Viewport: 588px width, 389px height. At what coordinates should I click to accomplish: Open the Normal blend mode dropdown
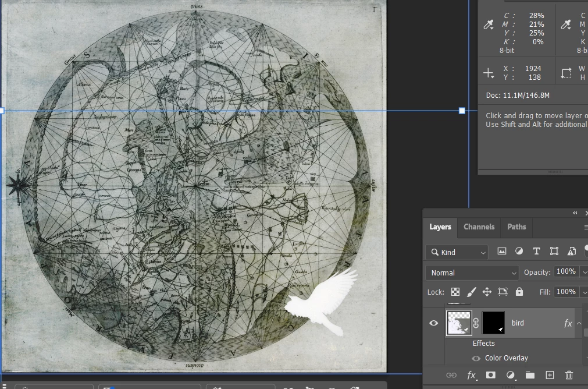[x=472, y=273]
